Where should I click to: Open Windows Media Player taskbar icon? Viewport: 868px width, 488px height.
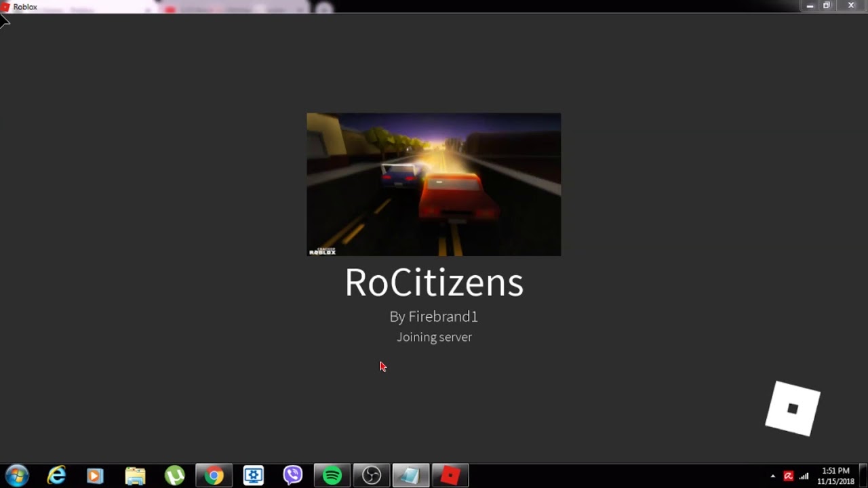click(96, 476)
